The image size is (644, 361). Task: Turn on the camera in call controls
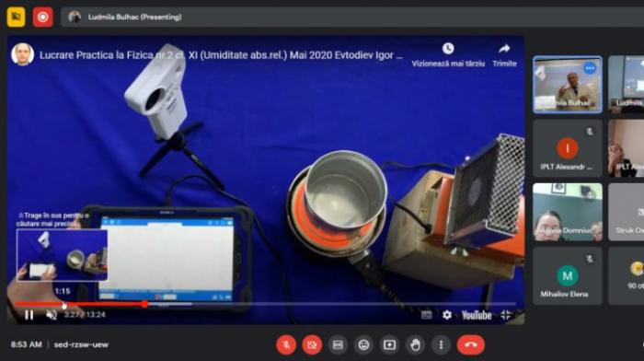(312, 344)
